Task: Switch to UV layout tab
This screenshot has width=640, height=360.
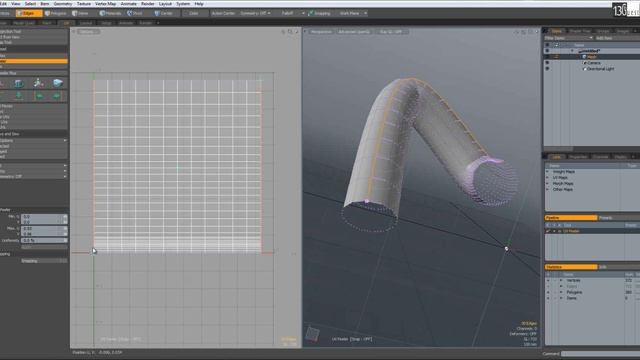Action: (x=66, y=23)
